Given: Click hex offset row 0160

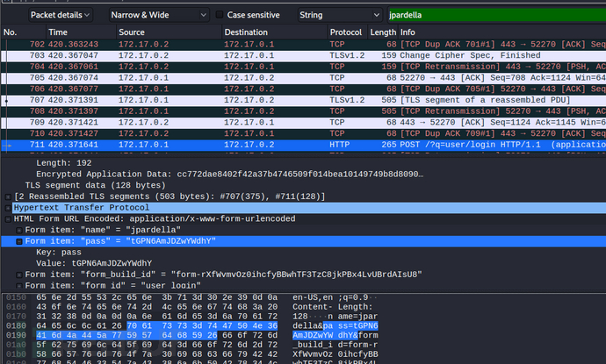Looking at the screenshot, I should (16, 307).
